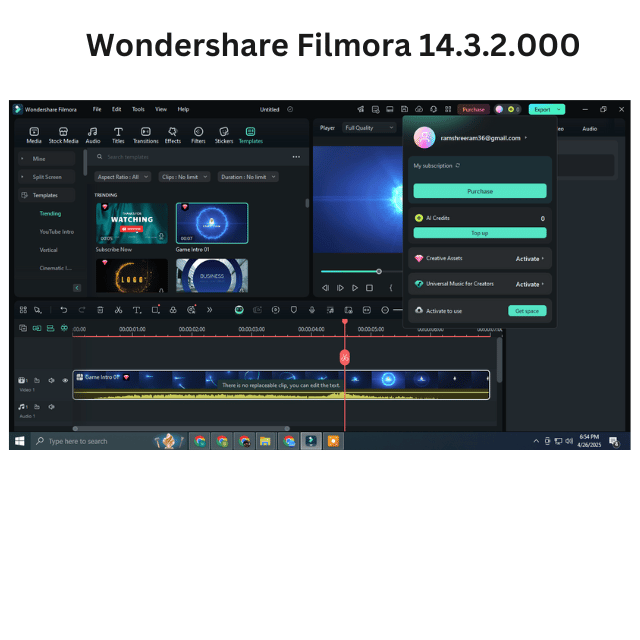Select Vertical template category

click(49, 250)
